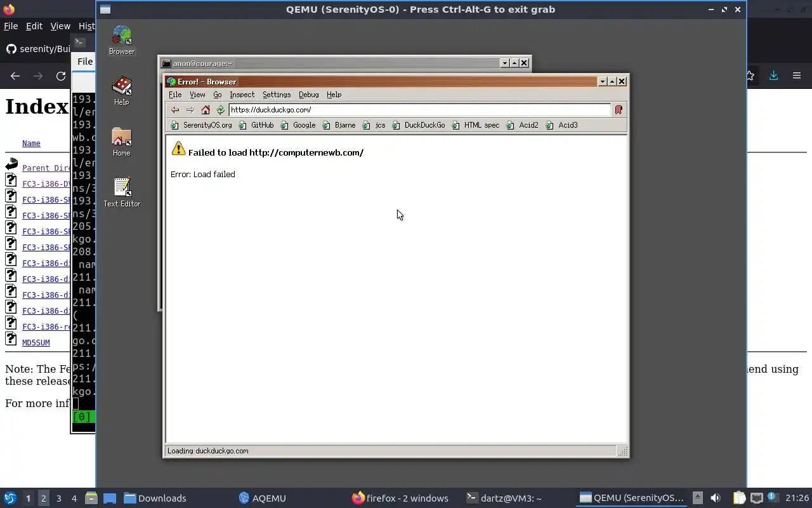This screenshot has height=508, width=812.
Task: Go back in SerenityOS Browser
Action: click(x=175, y=110)
